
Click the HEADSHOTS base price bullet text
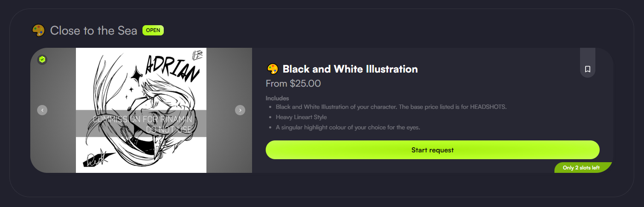(x=391, y=107)
